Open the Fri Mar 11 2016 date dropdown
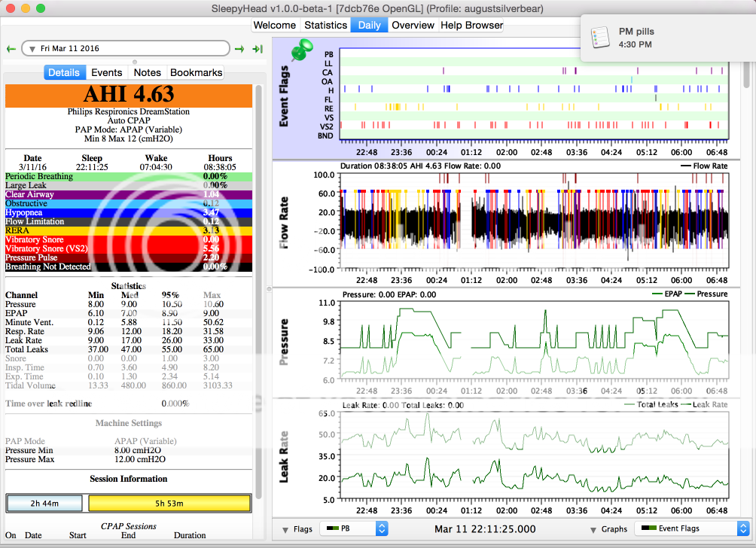The height and width of the screenshot is (548, 756). (x=125, y=49)
